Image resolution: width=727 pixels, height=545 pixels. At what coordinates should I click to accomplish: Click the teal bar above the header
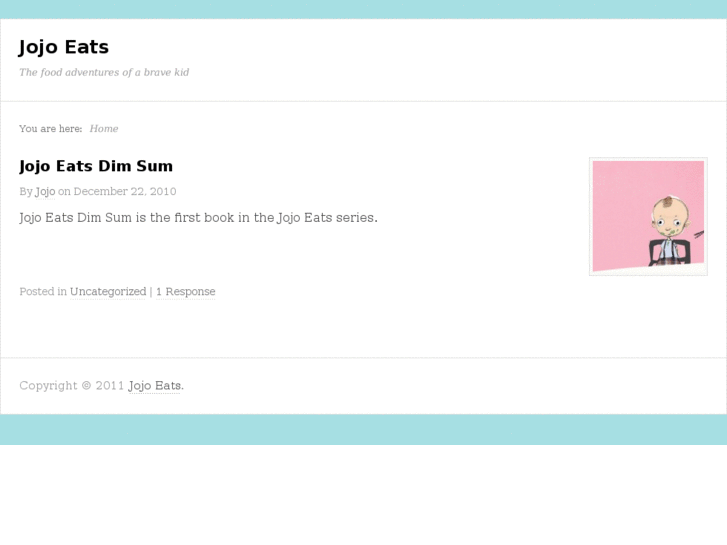364,9
